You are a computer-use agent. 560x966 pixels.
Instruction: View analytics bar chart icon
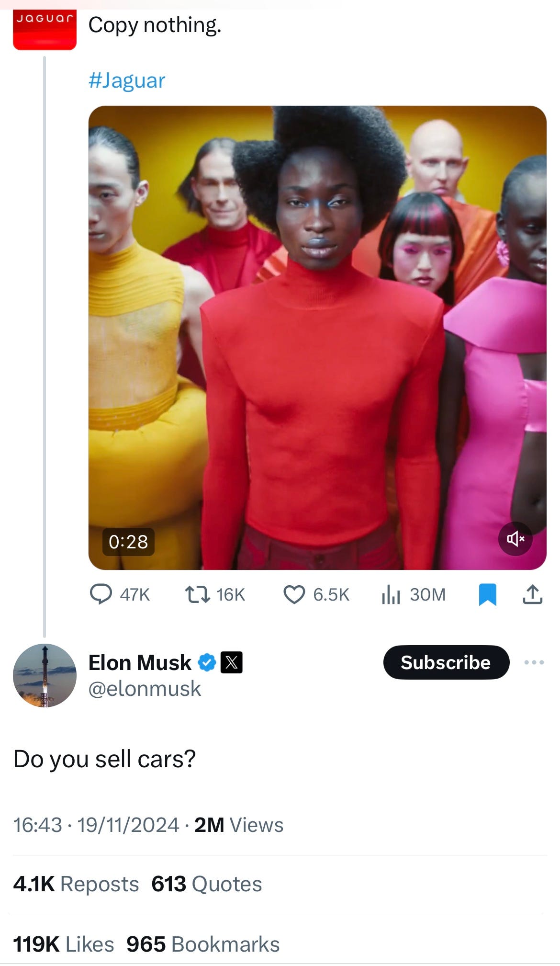click(x=391, y=594)
